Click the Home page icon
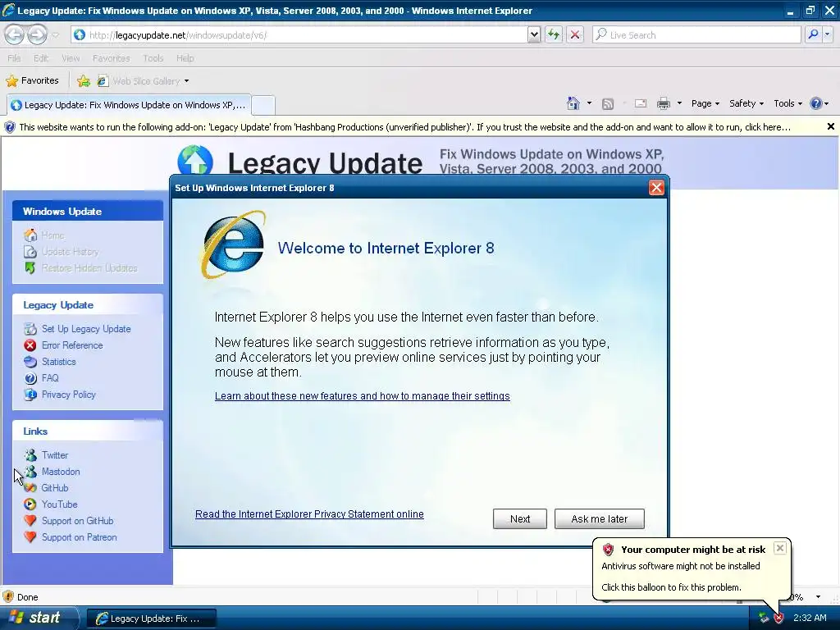 point(573,103)
